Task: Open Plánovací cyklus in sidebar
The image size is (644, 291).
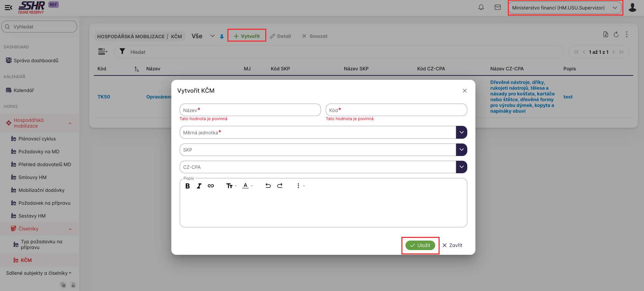Action: [x=37, y=139]
